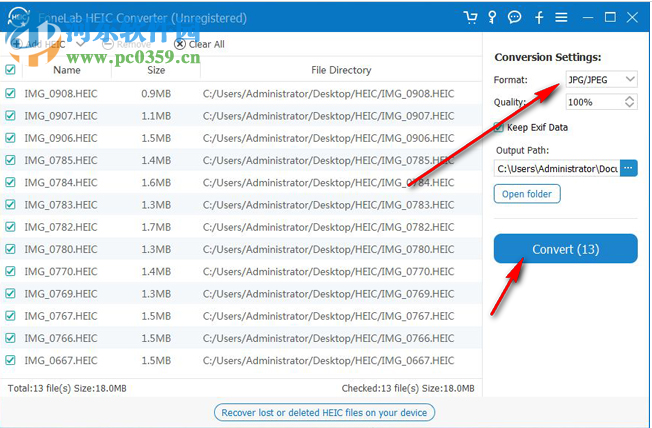Click the Open folder button
The image size is (652, 428).
(527, 194)
